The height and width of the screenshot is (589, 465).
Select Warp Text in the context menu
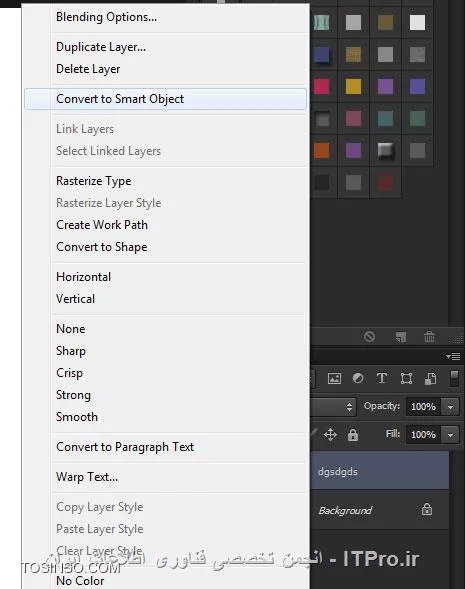tap(87, 477)
